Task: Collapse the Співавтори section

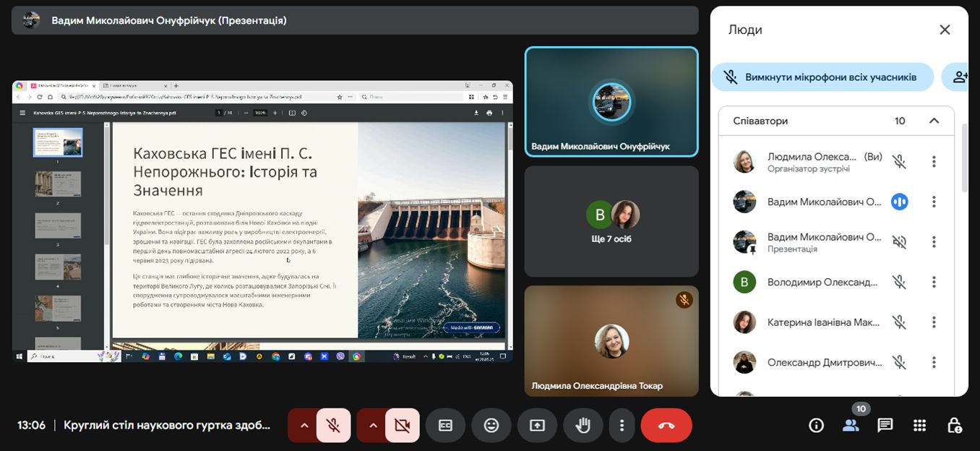Action: [934, 121]
